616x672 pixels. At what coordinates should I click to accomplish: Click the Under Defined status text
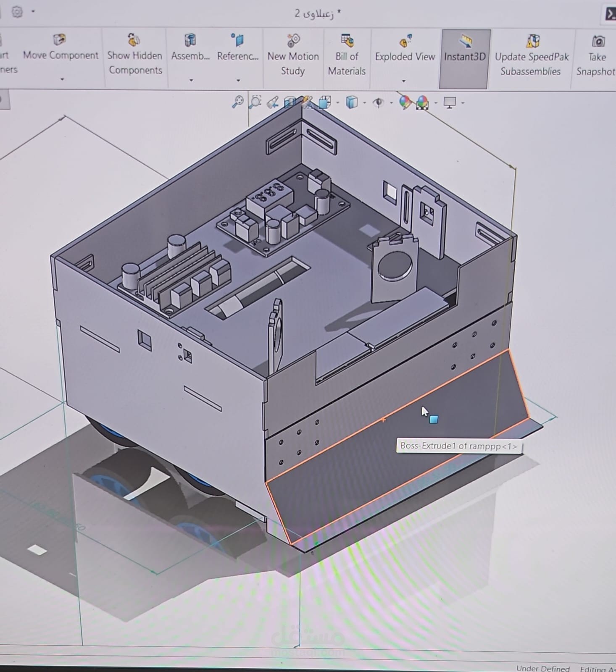click(x=542, y=668)
